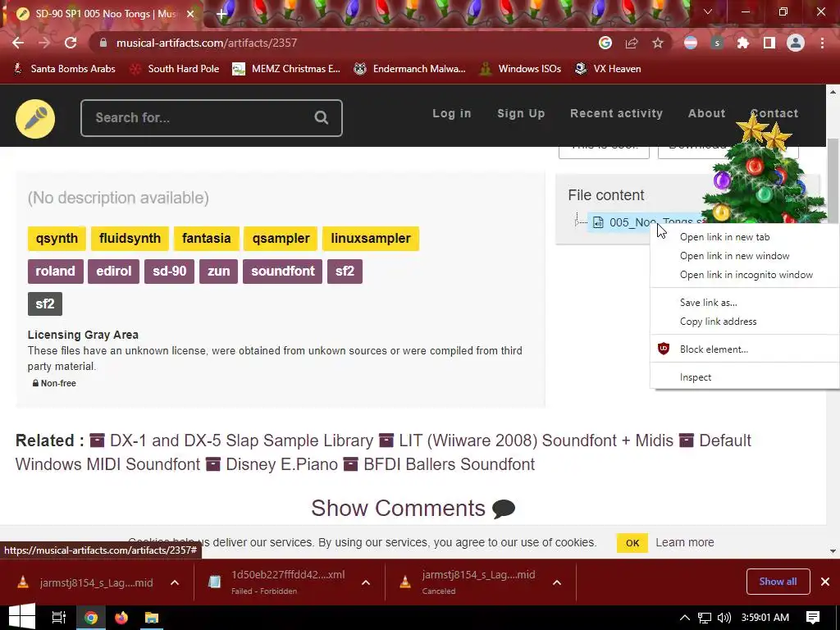
Task: Open a new browser tab
Action: 221,14
